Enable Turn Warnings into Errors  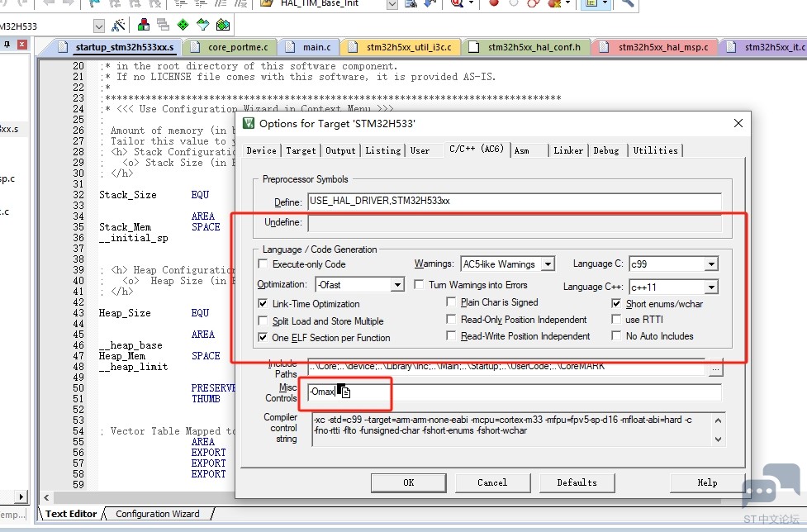(x=419, y=284)
